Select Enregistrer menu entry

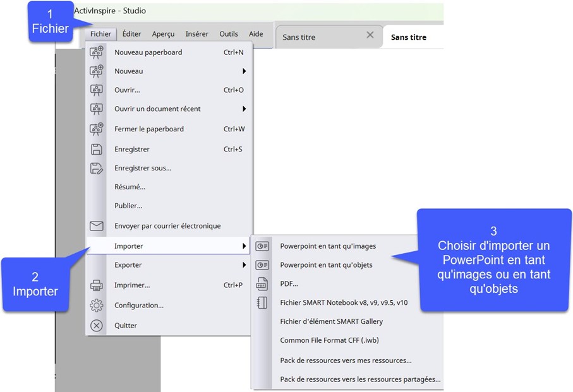tap(169, 149)
